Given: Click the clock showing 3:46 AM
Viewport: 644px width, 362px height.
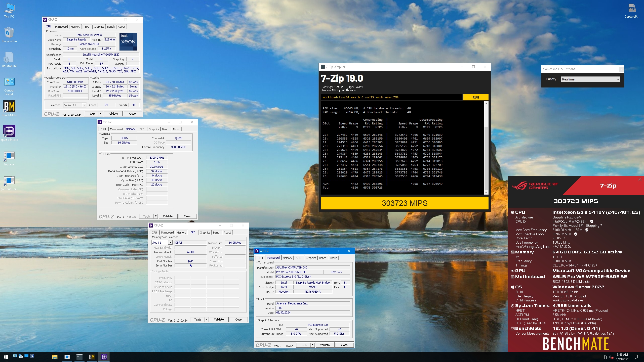Looking at the screenshot, I should (x=622, y=355).
